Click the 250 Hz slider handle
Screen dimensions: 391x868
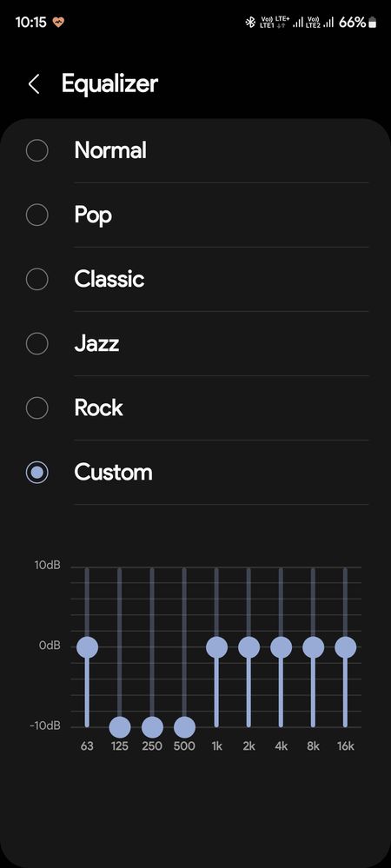(152, 727)
